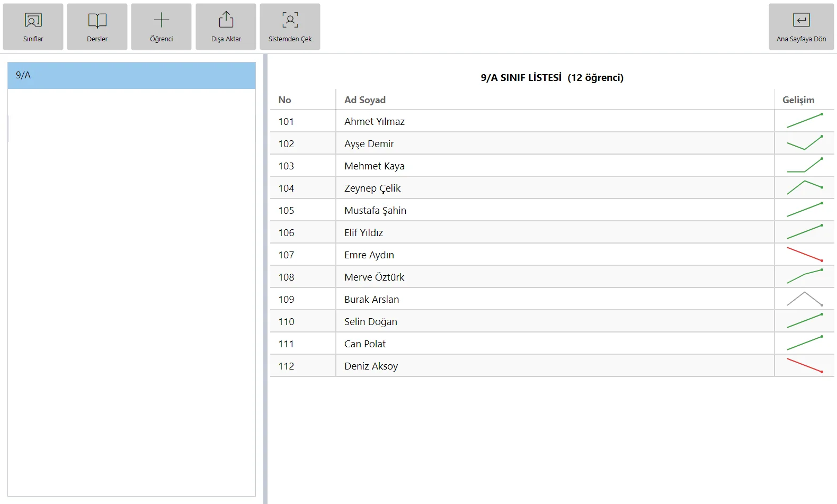
Task: Click student number 107
Action: tap(286, 255)
